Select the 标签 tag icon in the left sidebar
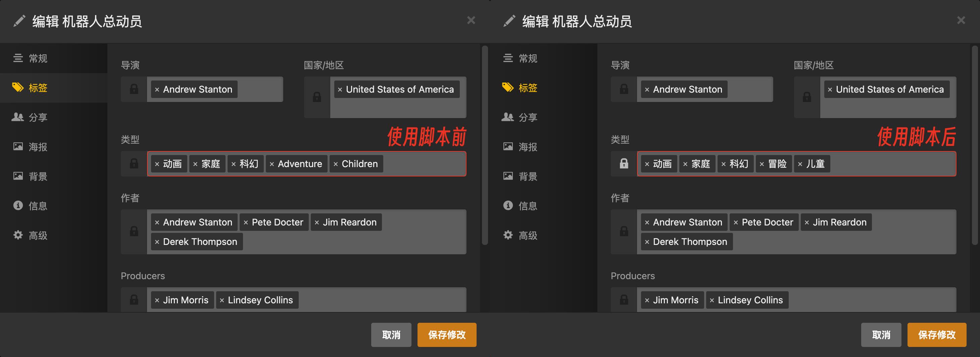This screenshot has height=357, width=980. click(18, 88)
